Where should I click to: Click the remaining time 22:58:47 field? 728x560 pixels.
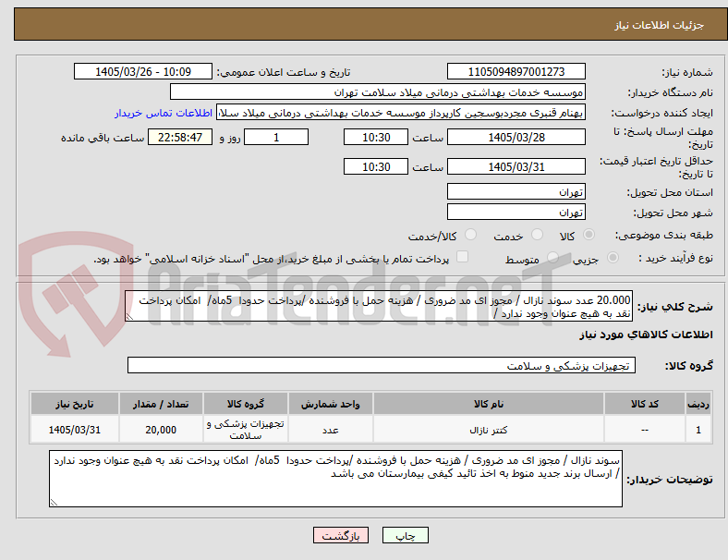click(x=180, y=138)
